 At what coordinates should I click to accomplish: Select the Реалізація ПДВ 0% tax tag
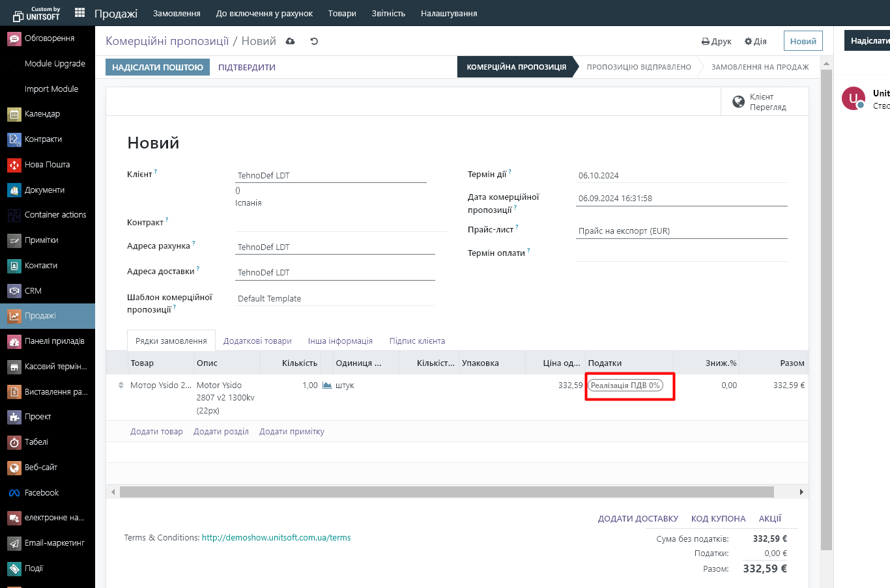point(625,385)
